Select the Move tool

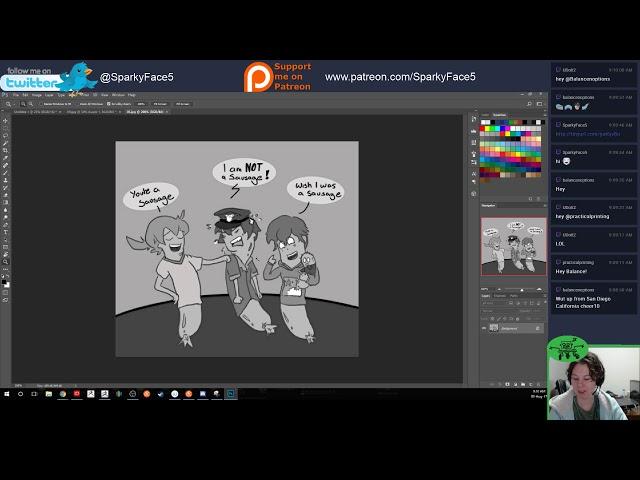click(5, 120)
